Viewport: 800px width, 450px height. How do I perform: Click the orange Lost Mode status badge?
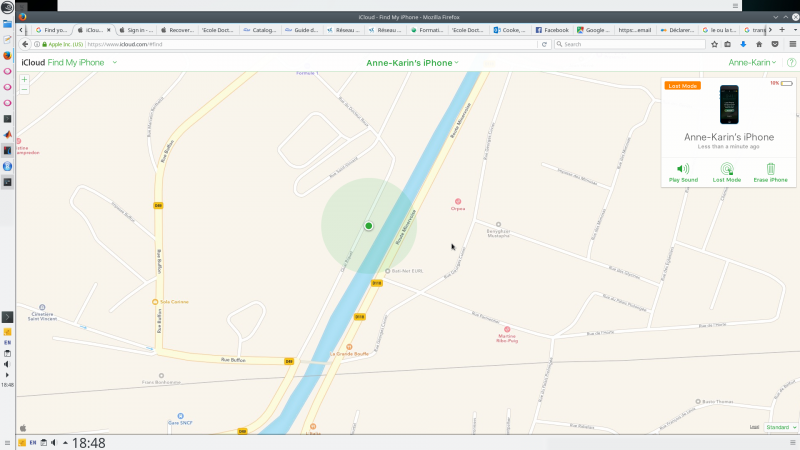(682, 86)
